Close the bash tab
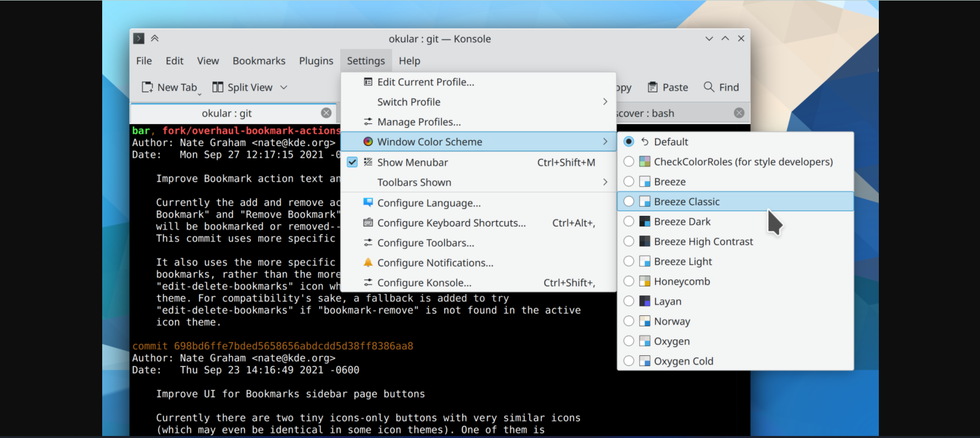Viewport: 980px width, 438px height. click(x=739, y=113)
